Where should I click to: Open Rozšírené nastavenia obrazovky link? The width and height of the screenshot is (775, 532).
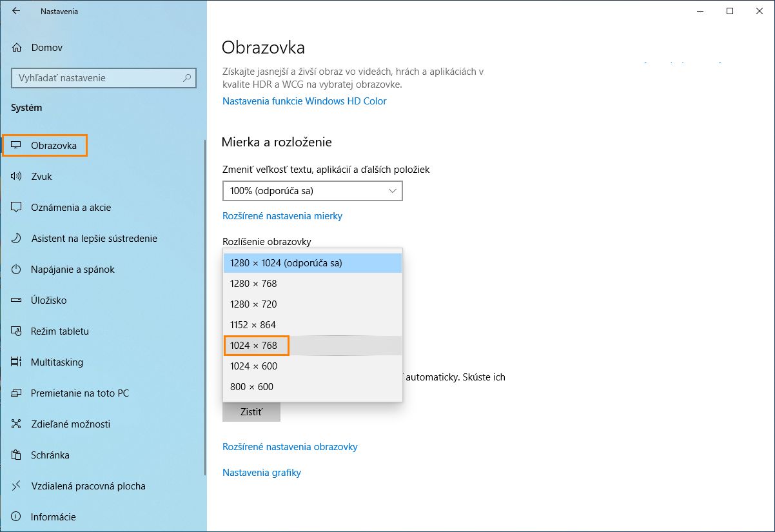point(289,447)
